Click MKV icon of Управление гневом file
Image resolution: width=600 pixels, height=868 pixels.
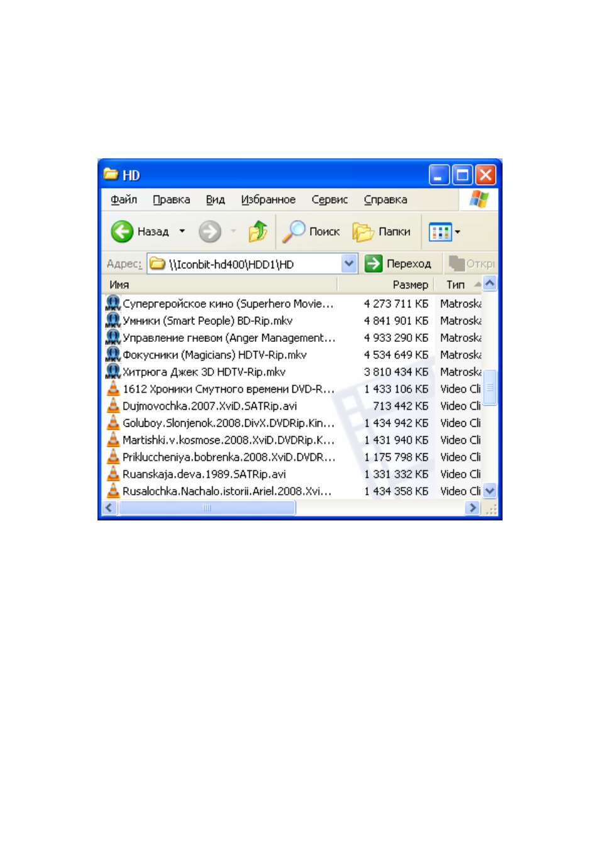[x=113, y=338]
